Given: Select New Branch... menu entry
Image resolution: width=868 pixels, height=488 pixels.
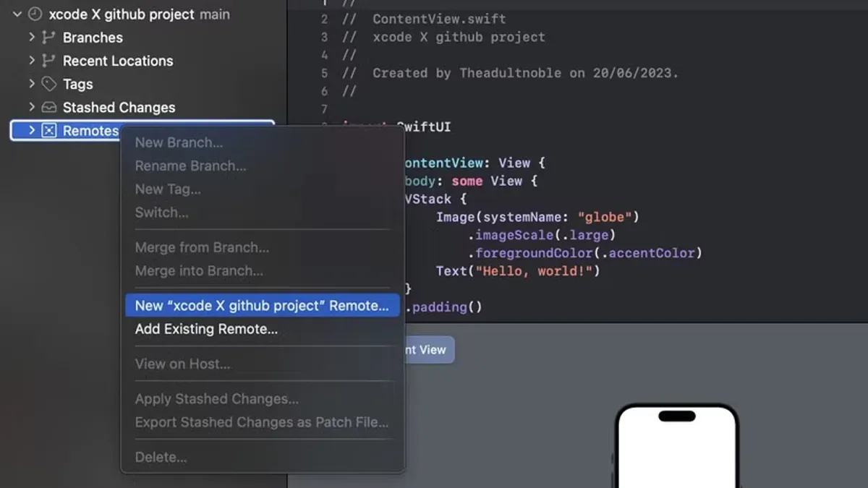Looking at the screenshot, I should pyautogui.click(x=262, y=142).
